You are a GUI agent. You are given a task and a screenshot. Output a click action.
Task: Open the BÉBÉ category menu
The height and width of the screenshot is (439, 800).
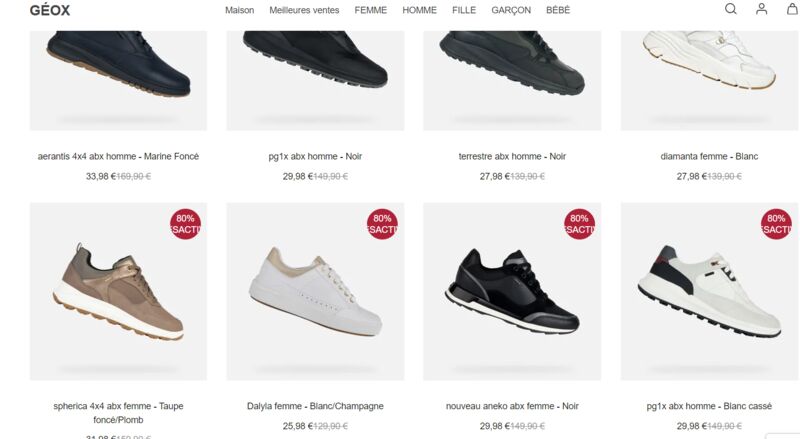(558, 10)
